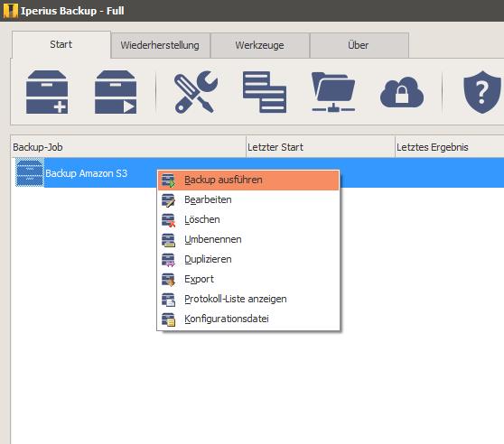Click the run backup job toolbar icon

pyautogui.click(x=116, y=92)
